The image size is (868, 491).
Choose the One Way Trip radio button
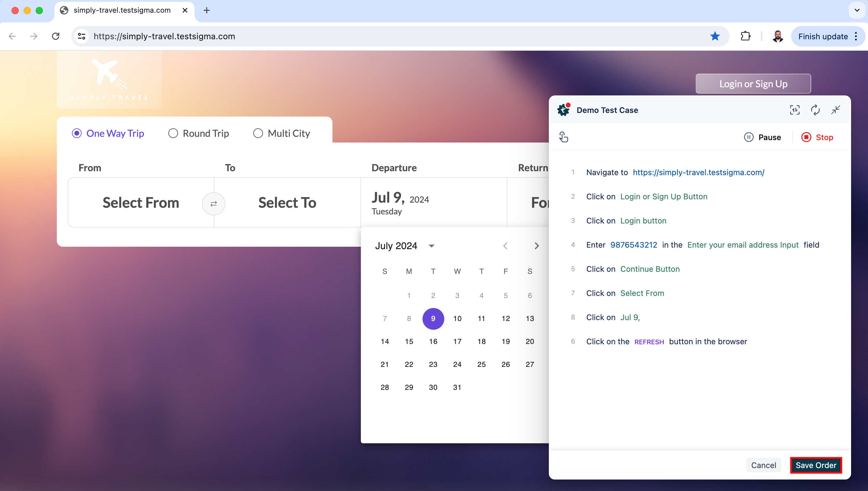[x=76, y=133]
